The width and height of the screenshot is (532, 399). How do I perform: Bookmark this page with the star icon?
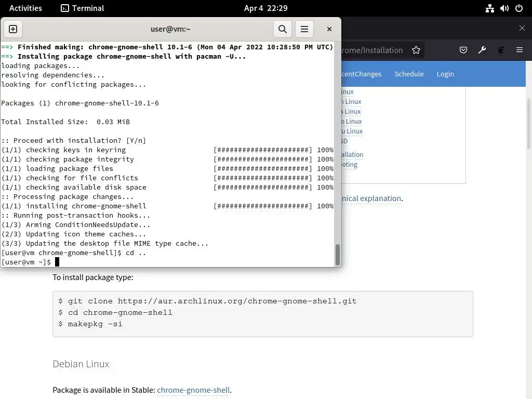(416, 50)
